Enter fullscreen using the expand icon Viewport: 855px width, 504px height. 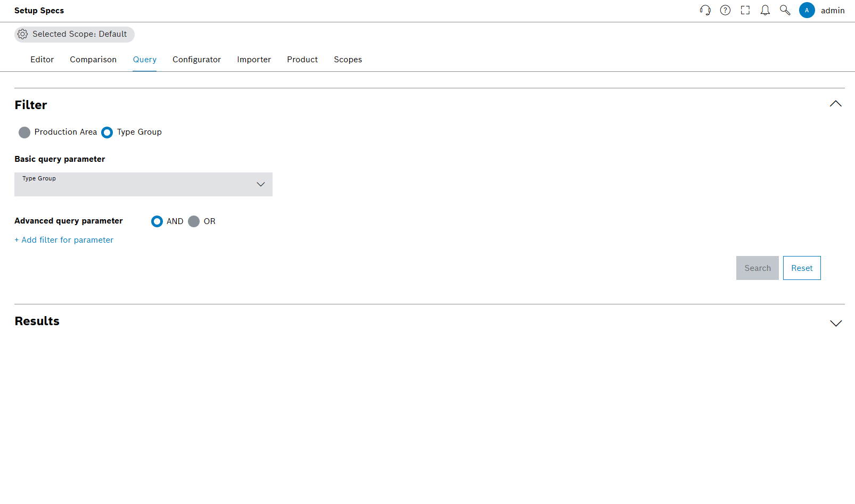[745, 10]
